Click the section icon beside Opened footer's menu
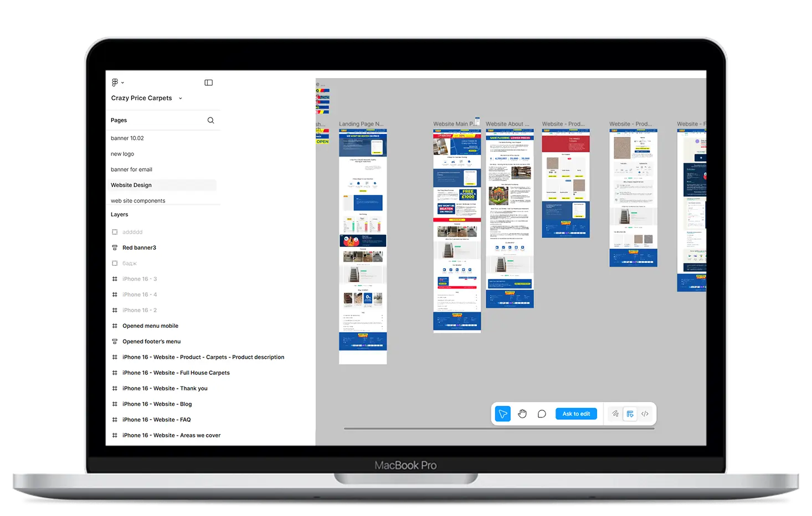Image resolution: width=812 pixels, height=516 pixels. (115, 342)
